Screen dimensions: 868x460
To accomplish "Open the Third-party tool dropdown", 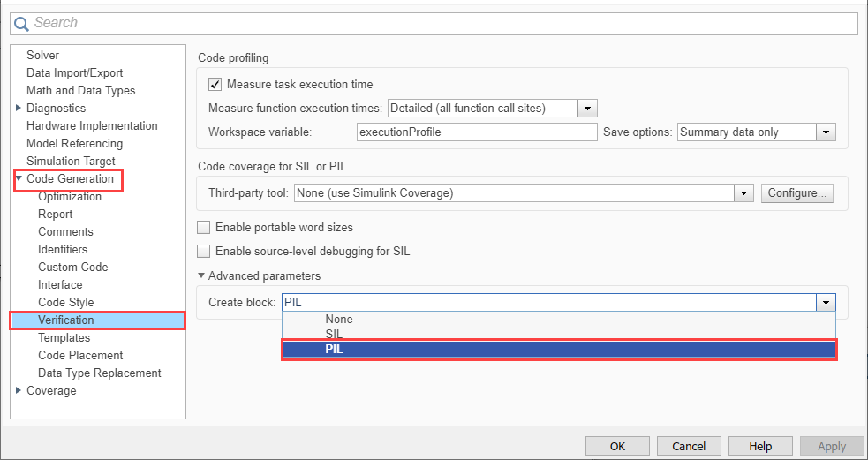I will (x=743, y=192).
